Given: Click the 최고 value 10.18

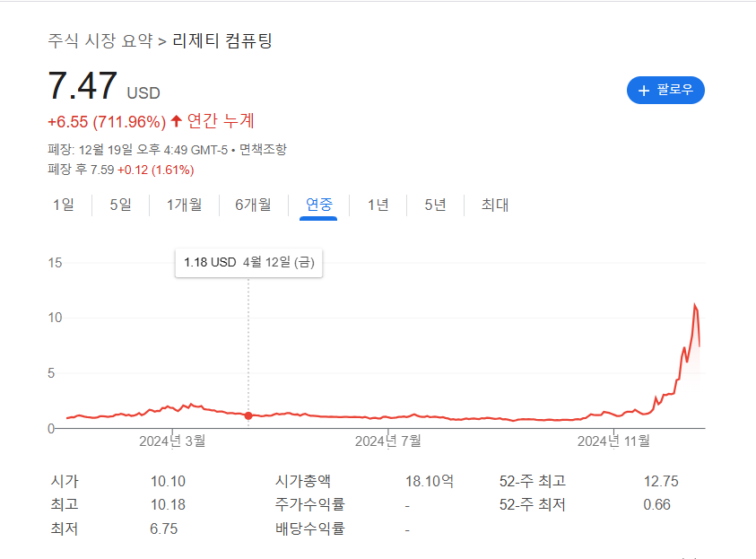Looking at the screenshot, I should [168, 505].
